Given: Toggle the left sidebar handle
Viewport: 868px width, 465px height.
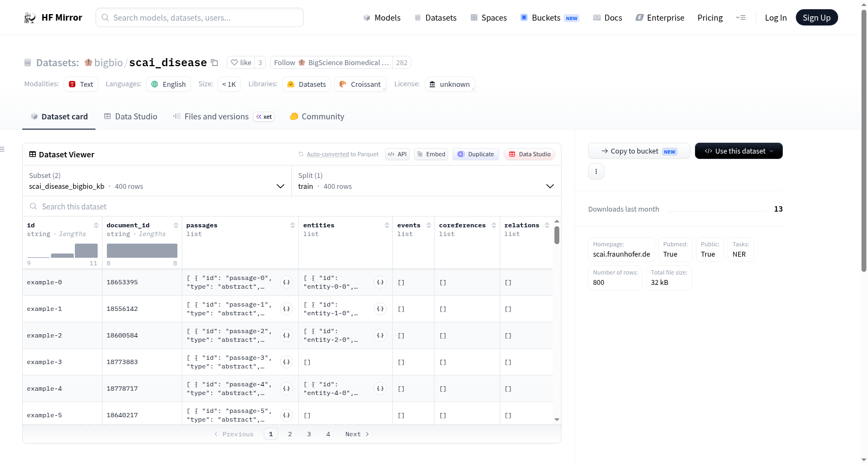Looking at the screenshot, I should point(2,149).
